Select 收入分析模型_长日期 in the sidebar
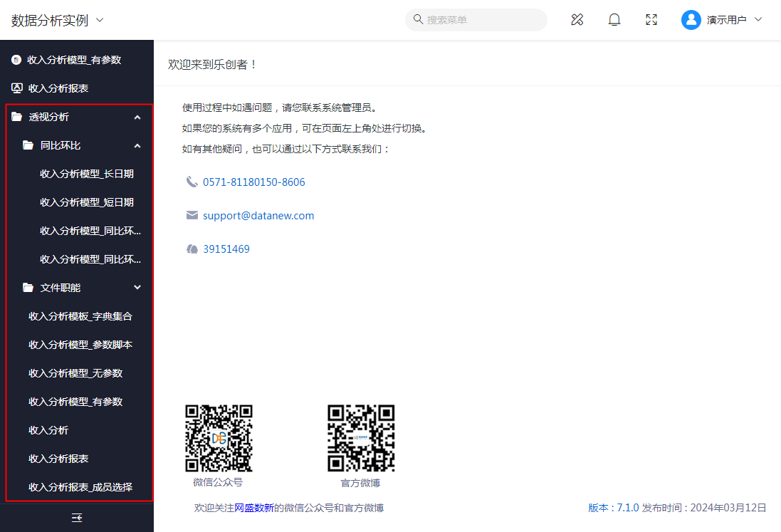This screenshot has height=532, width=781. (87, 174)
